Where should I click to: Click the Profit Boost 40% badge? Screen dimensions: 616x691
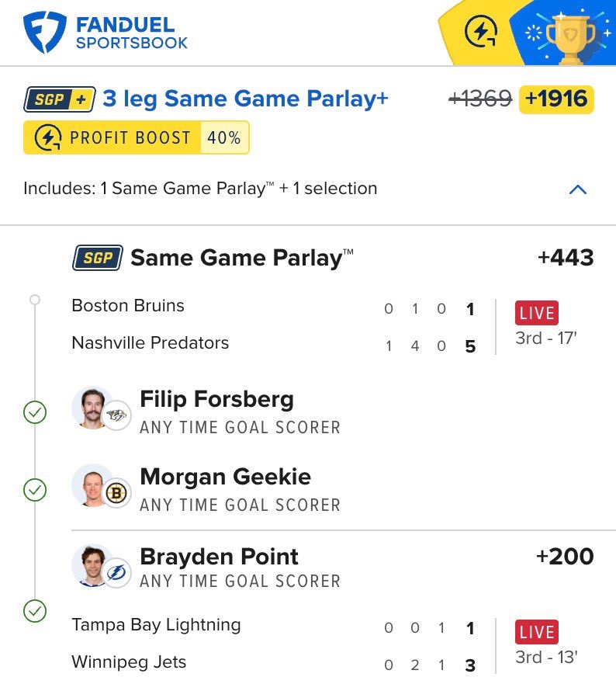[137, 138]
